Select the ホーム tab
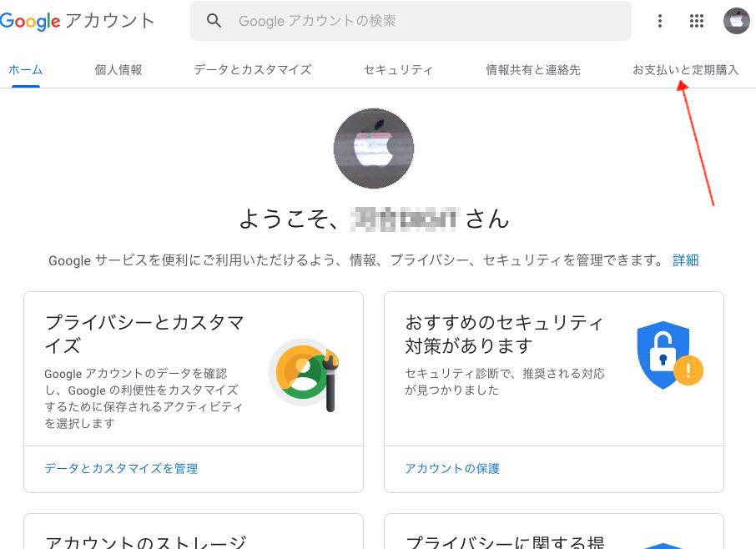This screenshot has height=549, width=756. (x=26, y=70)
